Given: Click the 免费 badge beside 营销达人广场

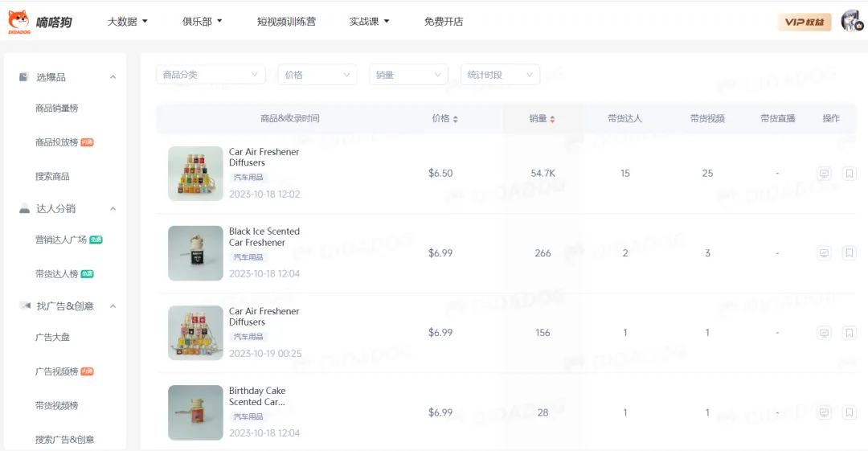Looking at the screenshot, I should (x=96, y=240).
